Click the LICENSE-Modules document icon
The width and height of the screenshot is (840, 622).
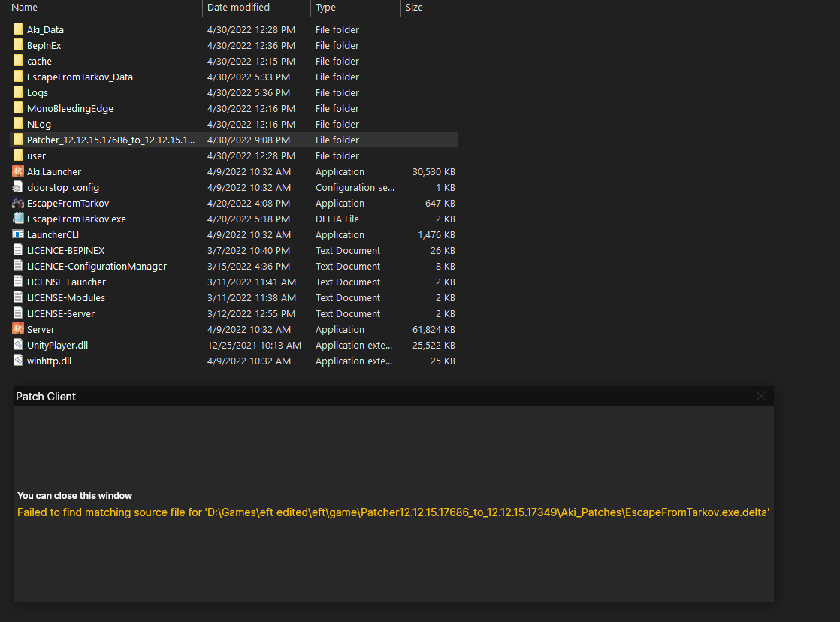[18, 297]
